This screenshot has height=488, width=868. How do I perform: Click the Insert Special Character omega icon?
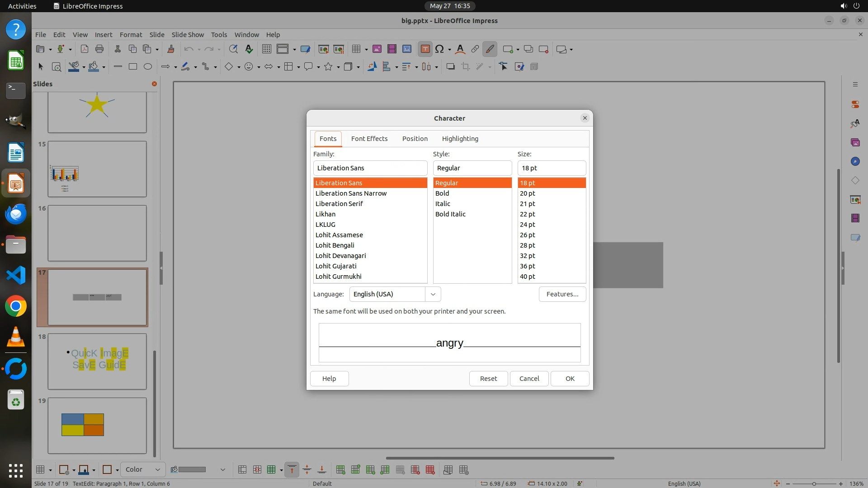(439, 49)
